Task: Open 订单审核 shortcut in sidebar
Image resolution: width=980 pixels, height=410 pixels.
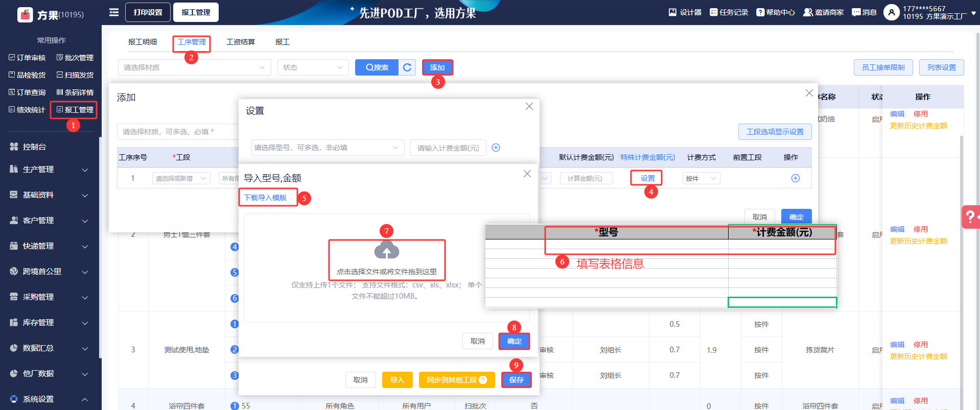Action: (28, 58)
